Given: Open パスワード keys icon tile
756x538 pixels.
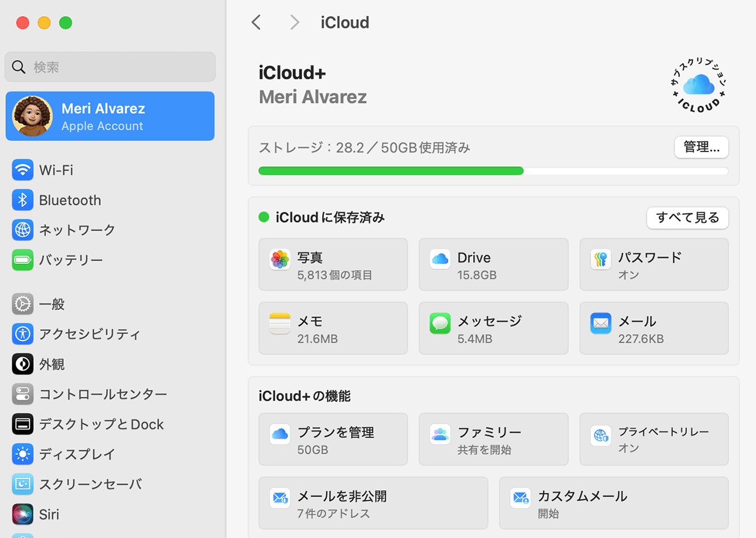Looking at the screenshot, I should (x=601, y=259).
